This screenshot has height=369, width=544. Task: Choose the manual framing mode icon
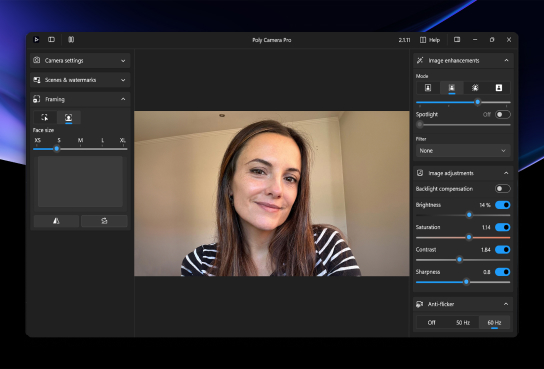pos(45,118)
